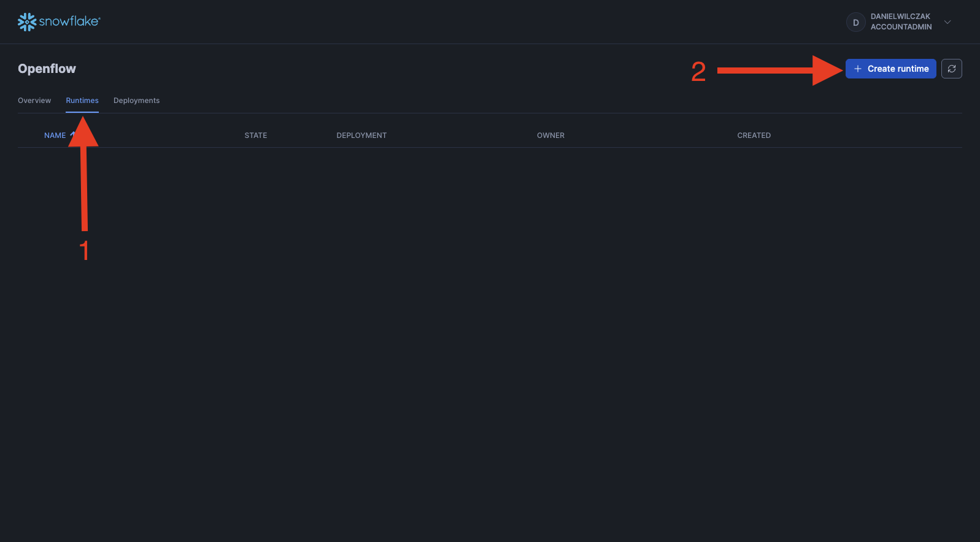Refresh the runtimes list with the refresh icon

[952, 69]
